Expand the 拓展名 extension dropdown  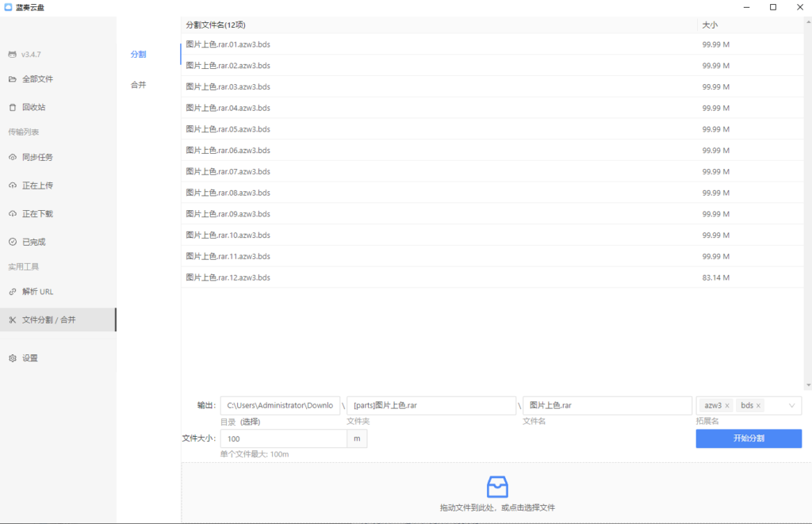[x=791, y=405]
